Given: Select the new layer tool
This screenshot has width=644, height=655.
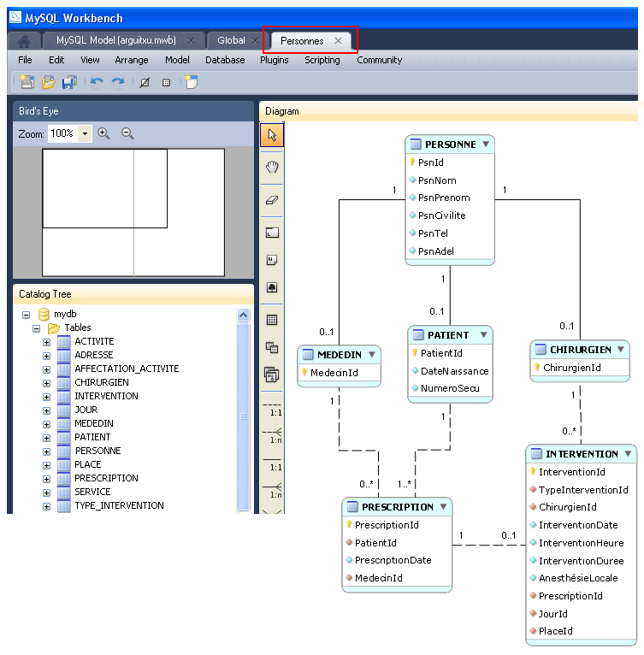Looking at the screenshot, I should coord(272,233).
